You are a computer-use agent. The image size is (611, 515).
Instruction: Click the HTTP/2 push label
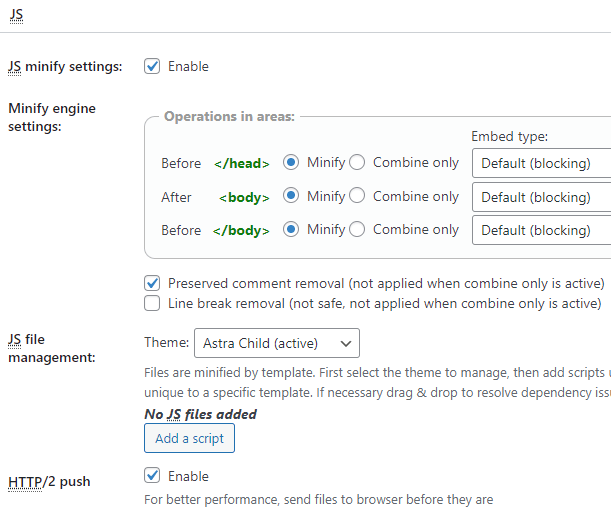(49, 482)
